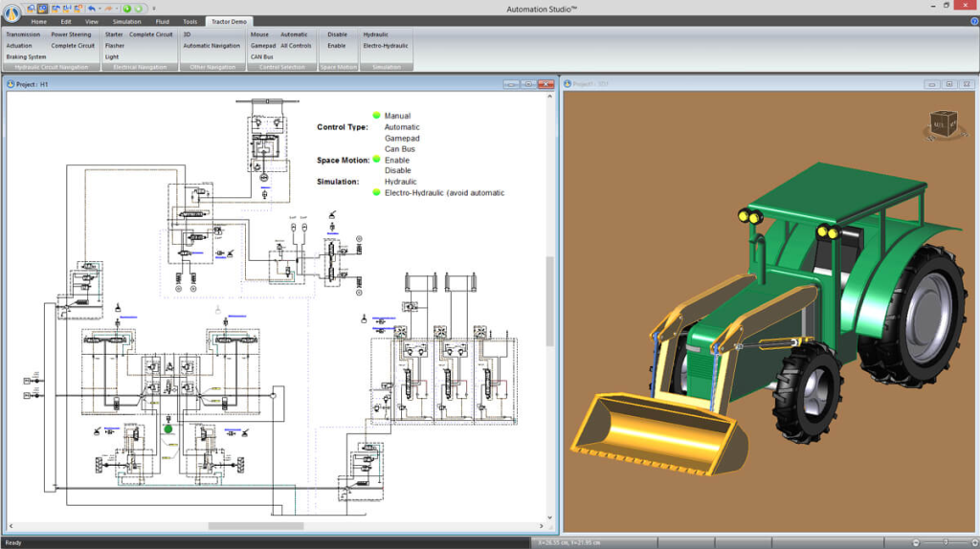The height and width of the screenshot is (549, 980).
Task: Open the help icon at top right
Action: click(974, 21)
